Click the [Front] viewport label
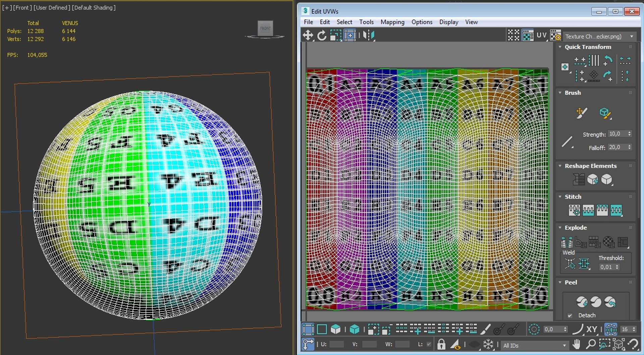 [22, 8]
